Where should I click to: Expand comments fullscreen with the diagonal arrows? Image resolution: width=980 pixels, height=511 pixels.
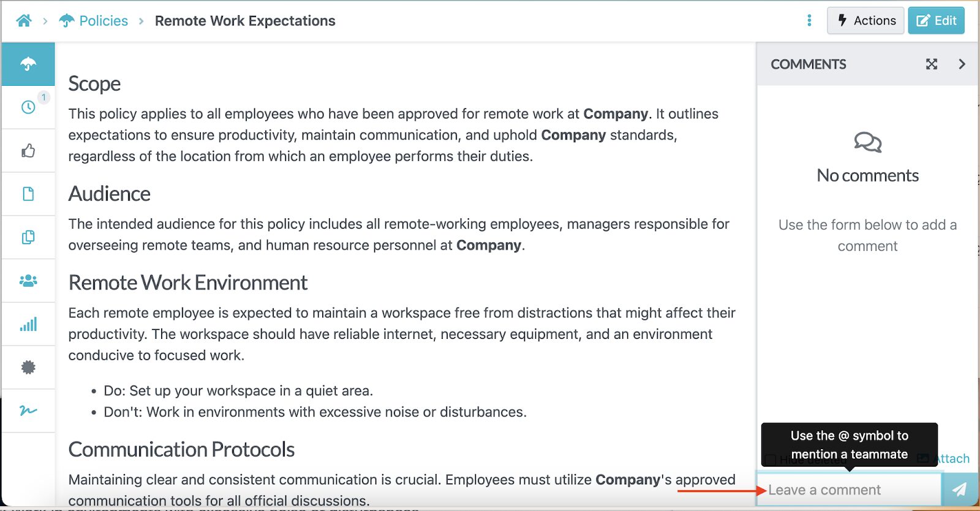click(932, 64)
